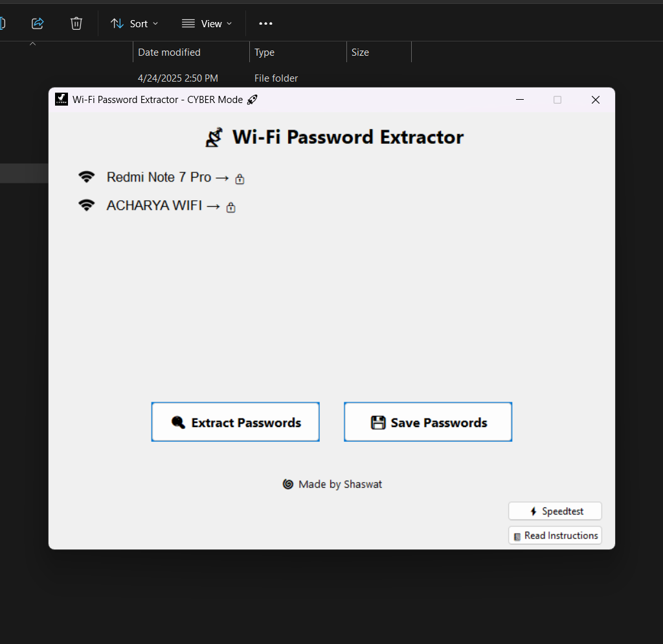Open the Sort dropdown in the Explorer toolbar
Viewport: 663px width, 644px height.
click(x=134, y=23)
